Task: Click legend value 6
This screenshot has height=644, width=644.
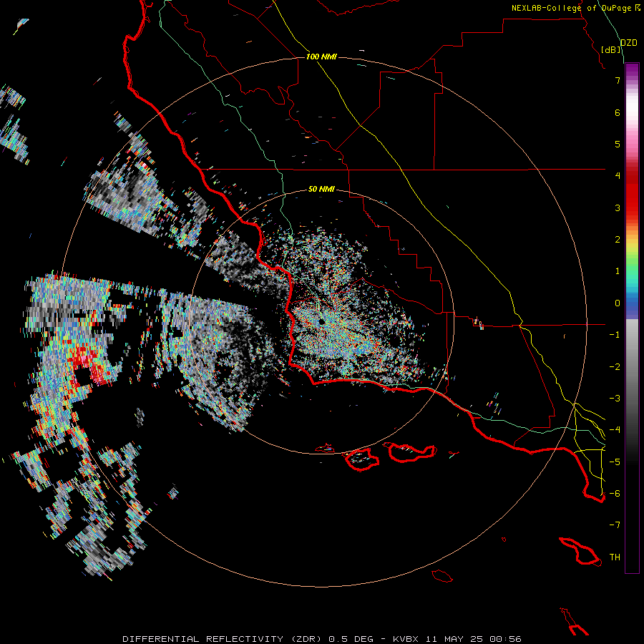Action: point(618,112)
